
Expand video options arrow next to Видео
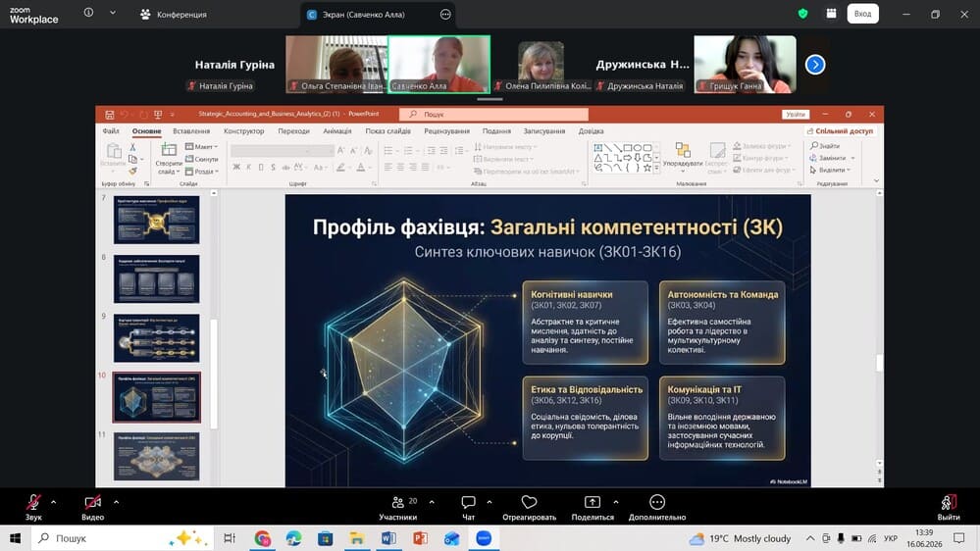tap(117, 502)
